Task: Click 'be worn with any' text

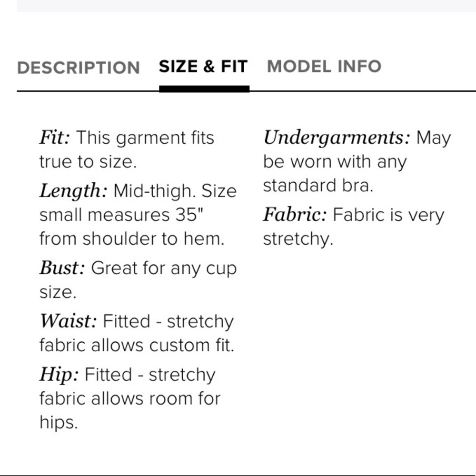Action: tap(335, 162)
